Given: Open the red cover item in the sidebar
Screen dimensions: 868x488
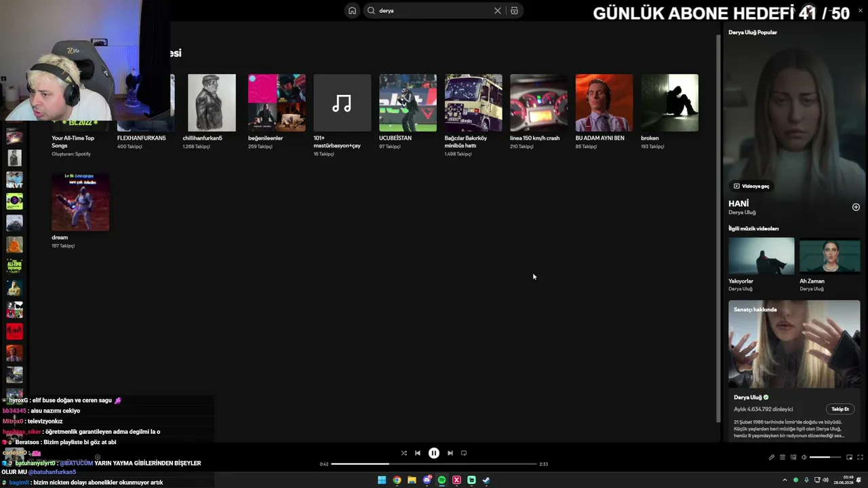Looking at the screenshot, I should click(14, 331).
